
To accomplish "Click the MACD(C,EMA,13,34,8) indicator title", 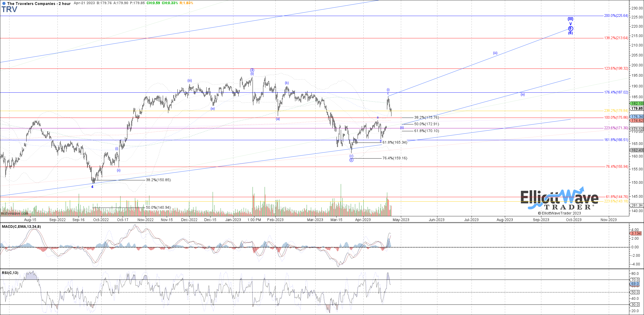I will click(21, 227).
